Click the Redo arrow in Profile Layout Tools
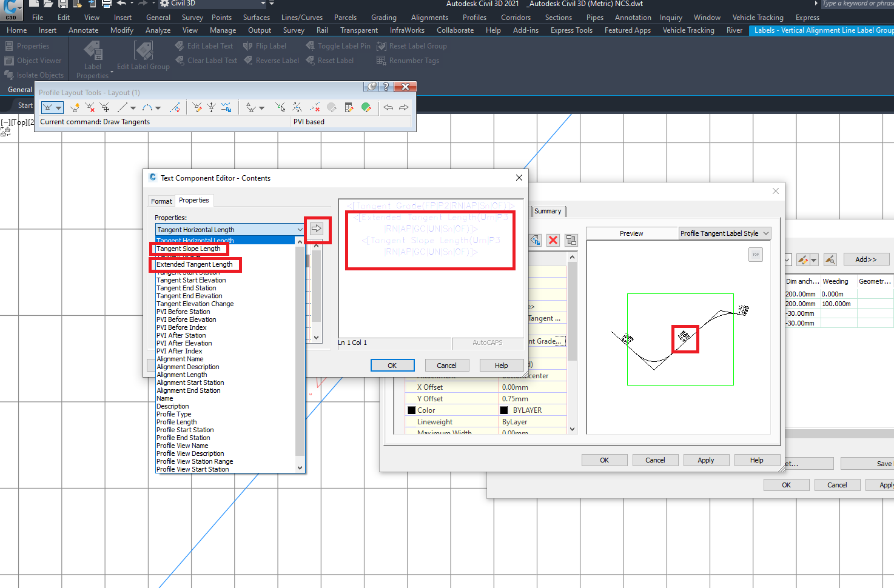The image size is (894, 588). [x=403, y=107]
